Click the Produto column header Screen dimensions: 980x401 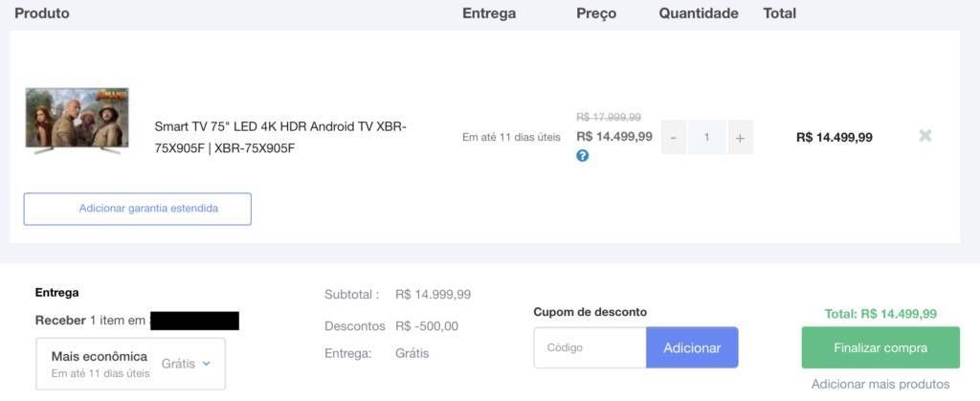(x=42, y=13)
